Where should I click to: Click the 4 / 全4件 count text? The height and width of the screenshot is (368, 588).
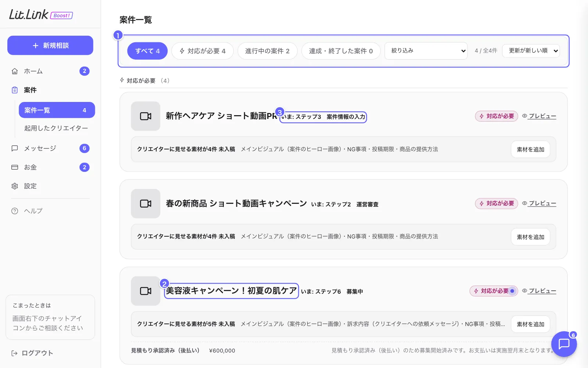(486, 51)
